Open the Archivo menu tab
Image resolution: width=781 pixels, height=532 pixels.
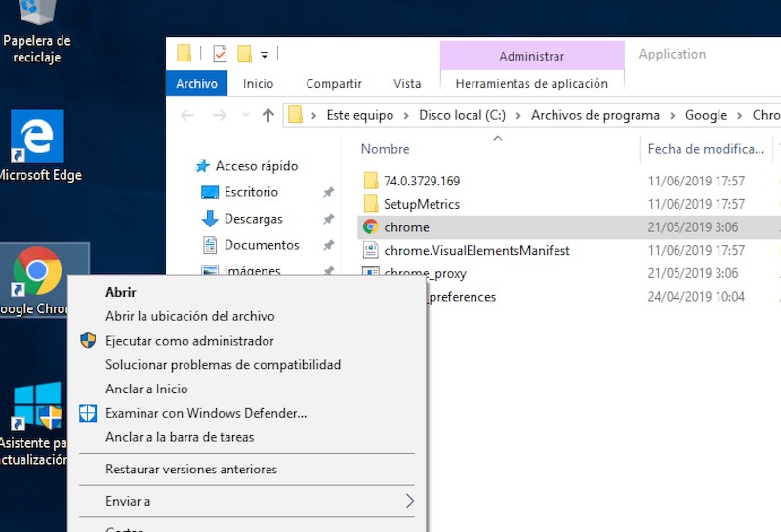tap(196, 83)
